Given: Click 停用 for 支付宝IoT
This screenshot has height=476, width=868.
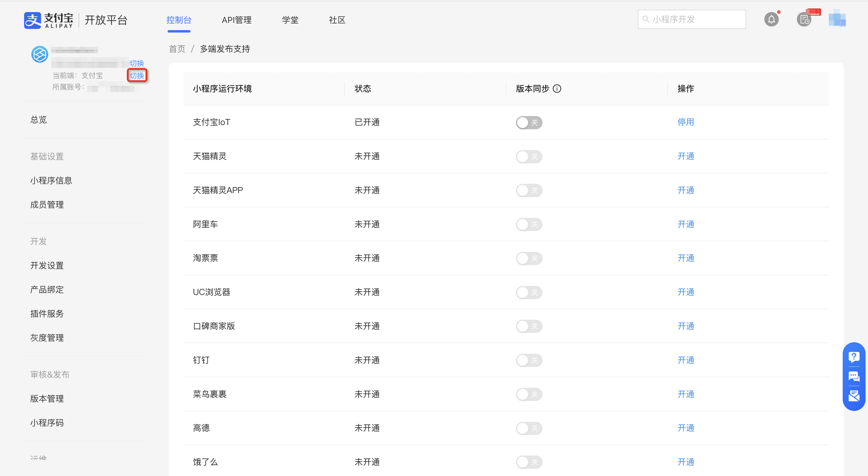Looking at the screenshot, I should tap(685, 122).
